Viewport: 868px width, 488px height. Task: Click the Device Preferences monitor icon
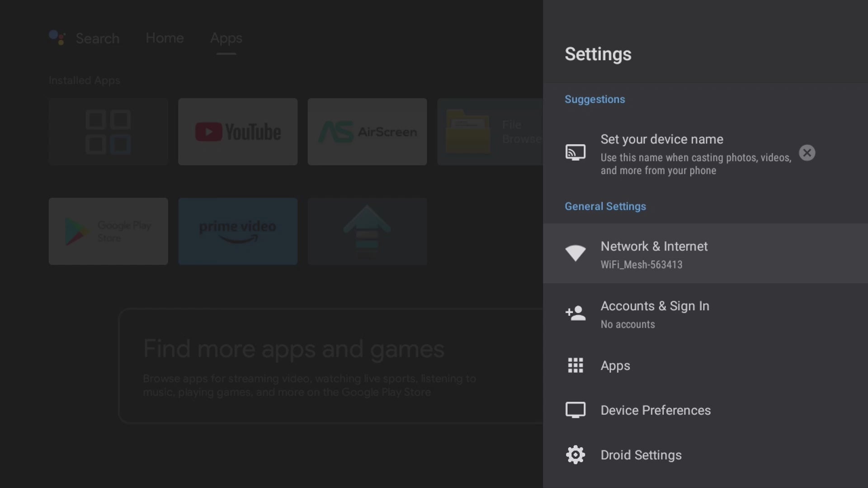pyautogui.click(x=575, y=410)
